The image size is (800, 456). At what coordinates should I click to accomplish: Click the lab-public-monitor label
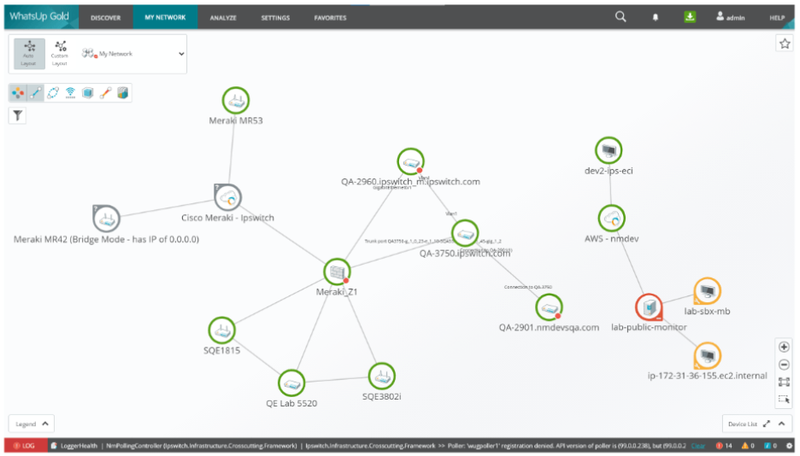click(649, 327)
